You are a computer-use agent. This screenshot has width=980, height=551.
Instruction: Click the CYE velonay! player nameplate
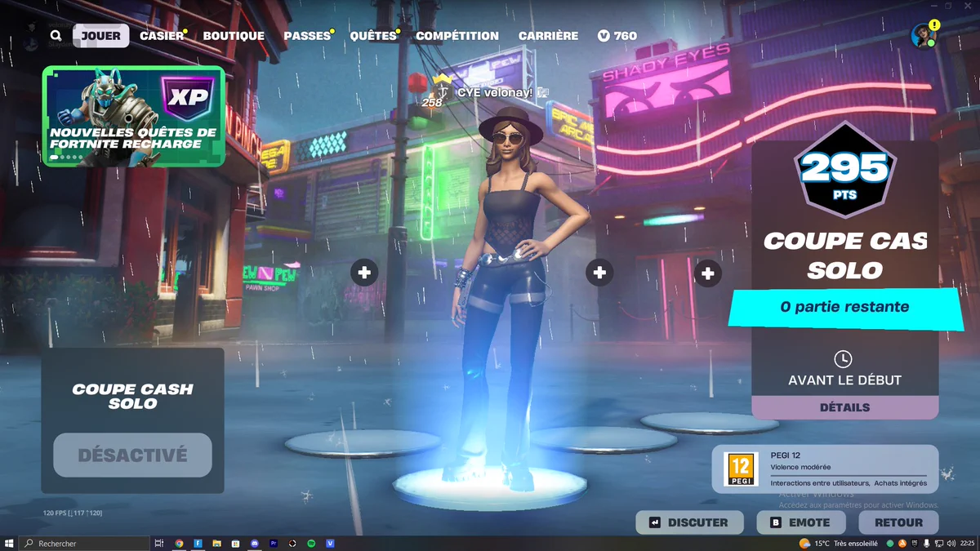pos(495,93)
